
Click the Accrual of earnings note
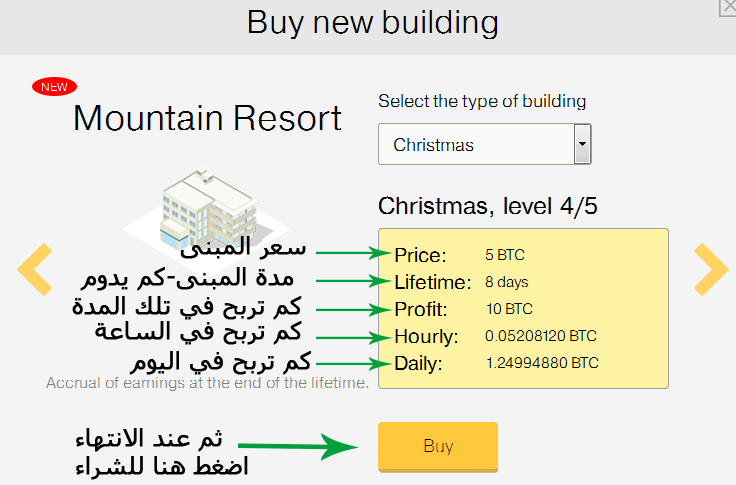pos(207,383)
